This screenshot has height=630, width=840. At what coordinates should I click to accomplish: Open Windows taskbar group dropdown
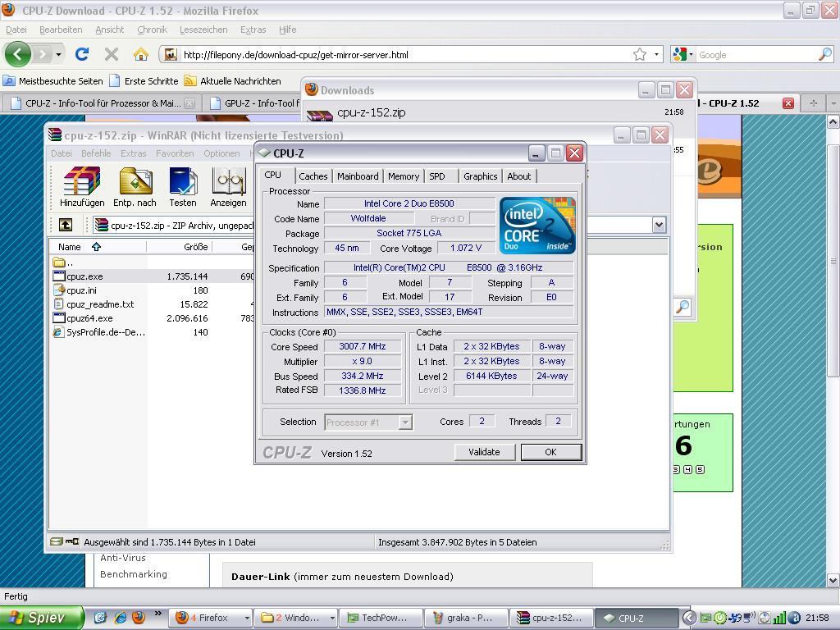point(332,618)
